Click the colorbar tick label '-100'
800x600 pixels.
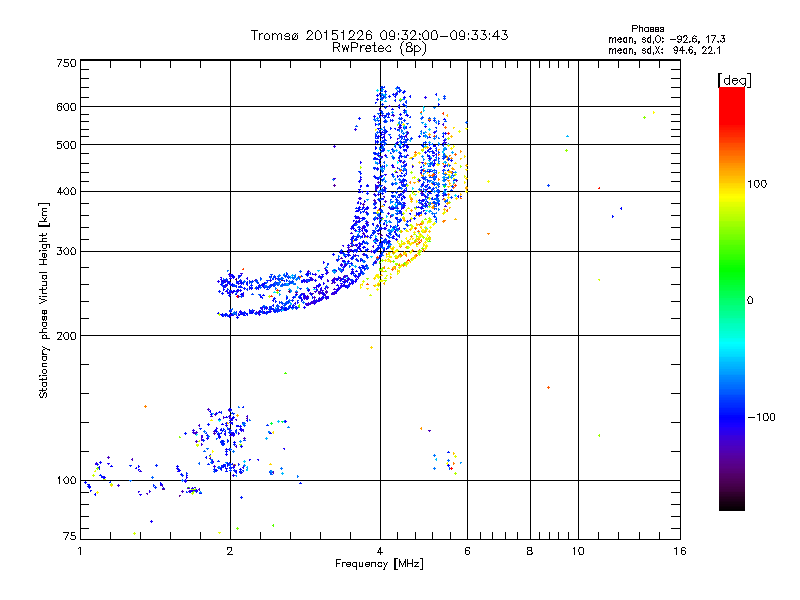point(761,417)
